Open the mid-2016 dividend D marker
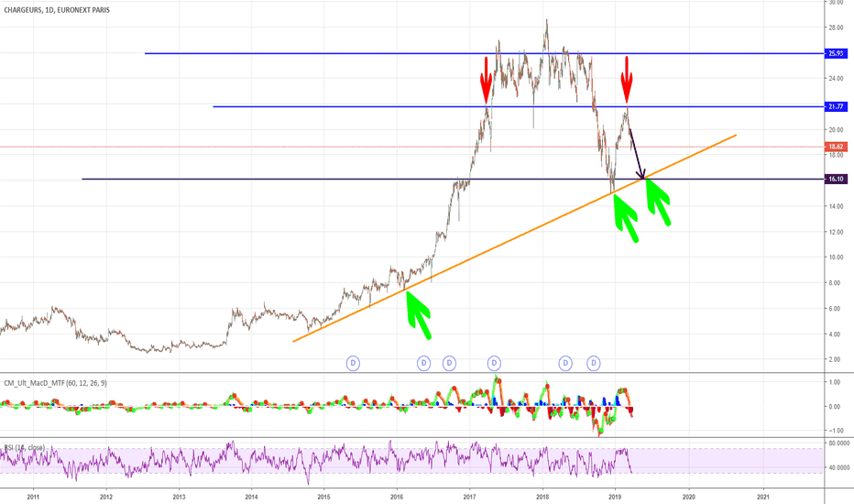The image size is (854, 504). click(x=423, y=363)
